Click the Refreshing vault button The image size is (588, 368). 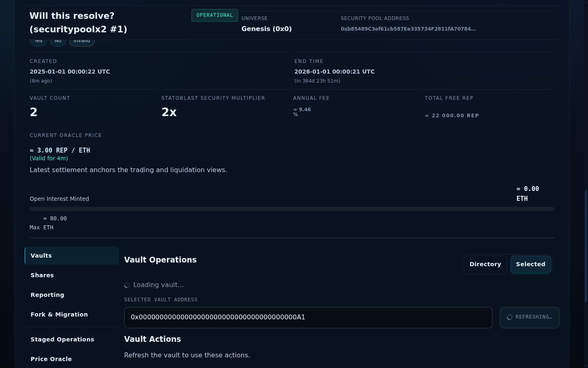(529, 318)
